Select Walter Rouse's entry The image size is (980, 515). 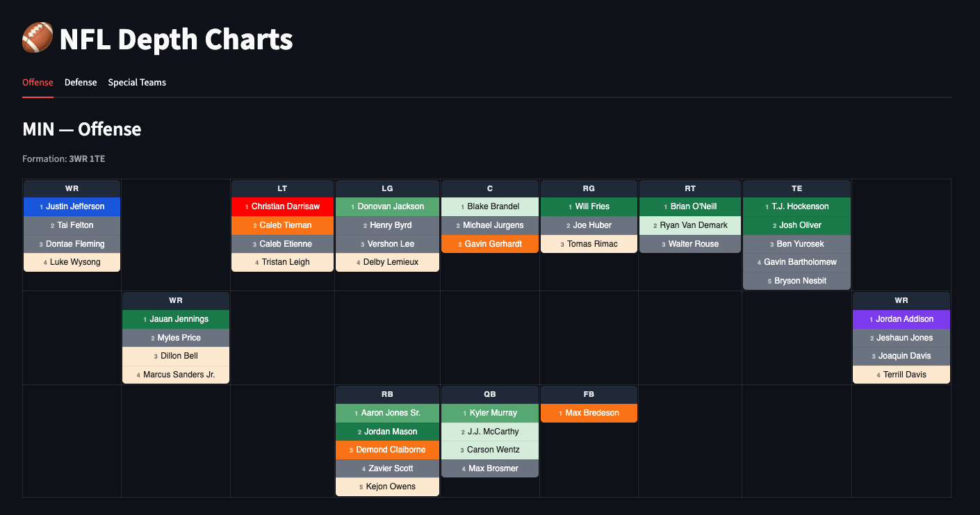pos(690,244)
